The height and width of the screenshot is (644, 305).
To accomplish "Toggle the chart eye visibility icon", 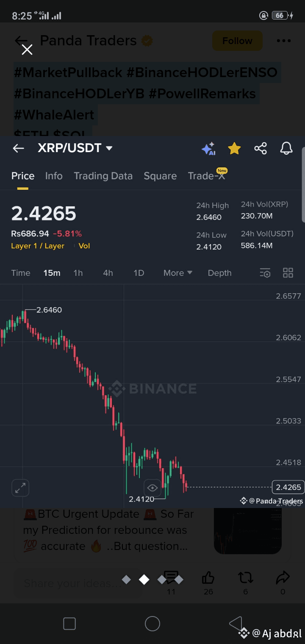I will point(152,488).
